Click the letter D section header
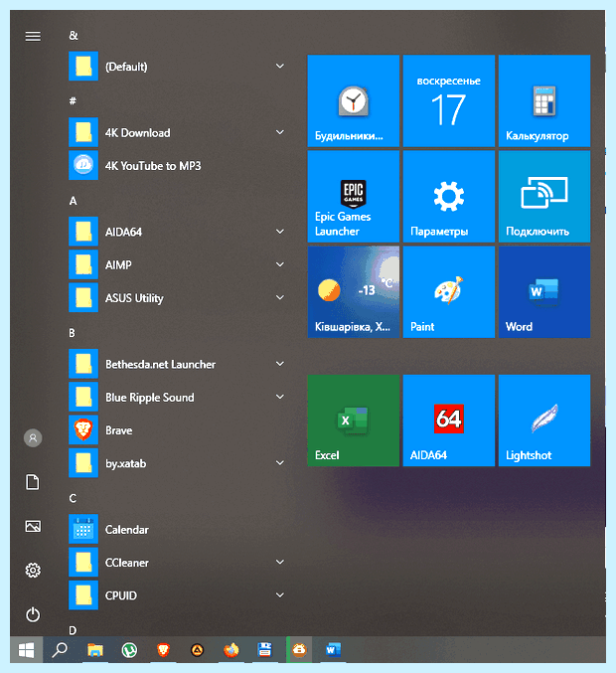This screenshot has height=673, width=616. coord(73,630)
